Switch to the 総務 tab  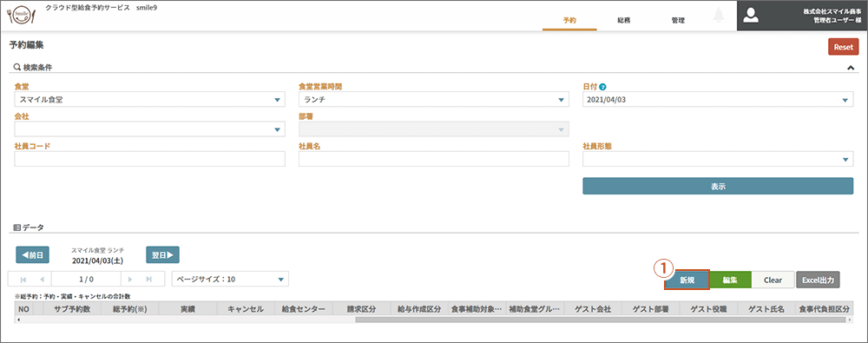624,21
